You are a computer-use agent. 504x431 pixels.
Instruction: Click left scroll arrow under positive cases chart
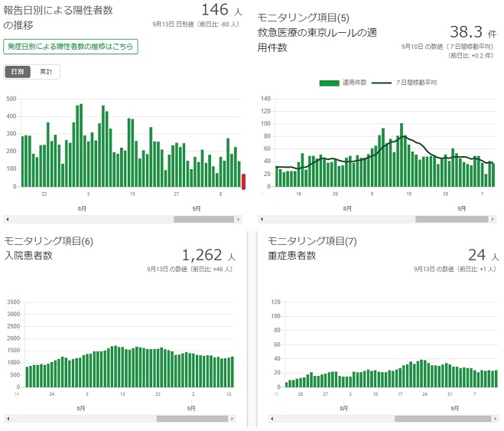point(7,219)
